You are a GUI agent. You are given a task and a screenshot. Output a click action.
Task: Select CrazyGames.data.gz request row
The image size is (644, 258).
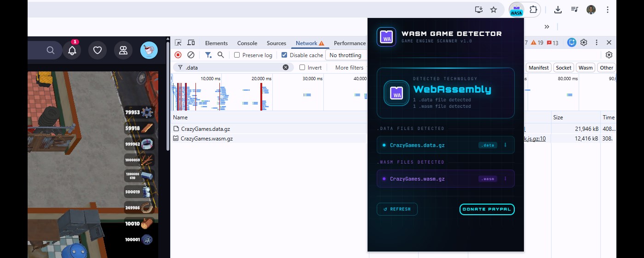269,129
